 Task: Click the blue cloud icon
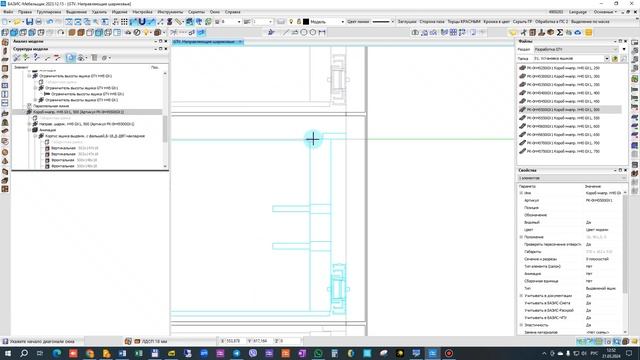(578, 32)
